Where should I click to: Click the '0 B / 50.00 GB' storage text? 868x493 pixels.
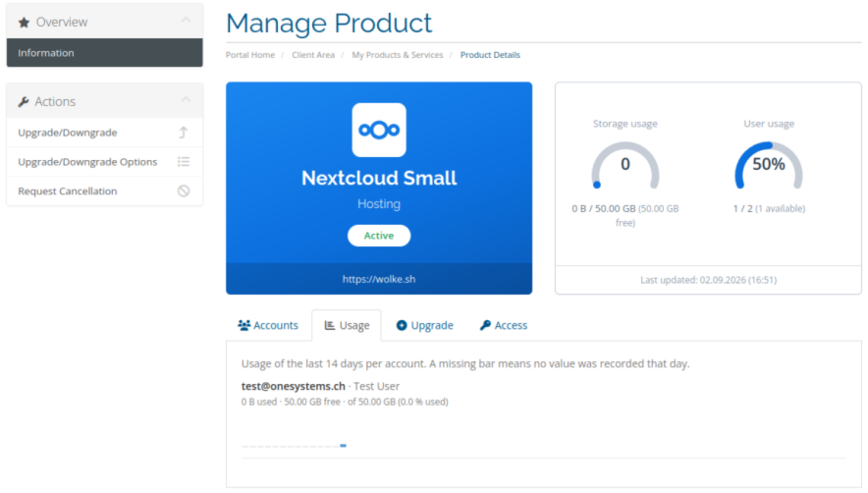pos(604,209)
